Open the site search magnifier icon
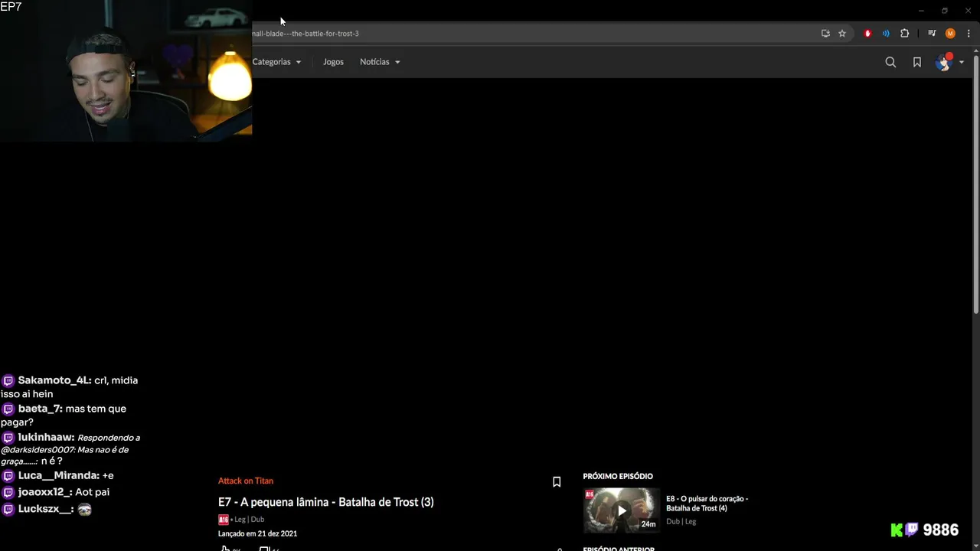This screenshot has height=551, width=980. click(x=890, y=62)
